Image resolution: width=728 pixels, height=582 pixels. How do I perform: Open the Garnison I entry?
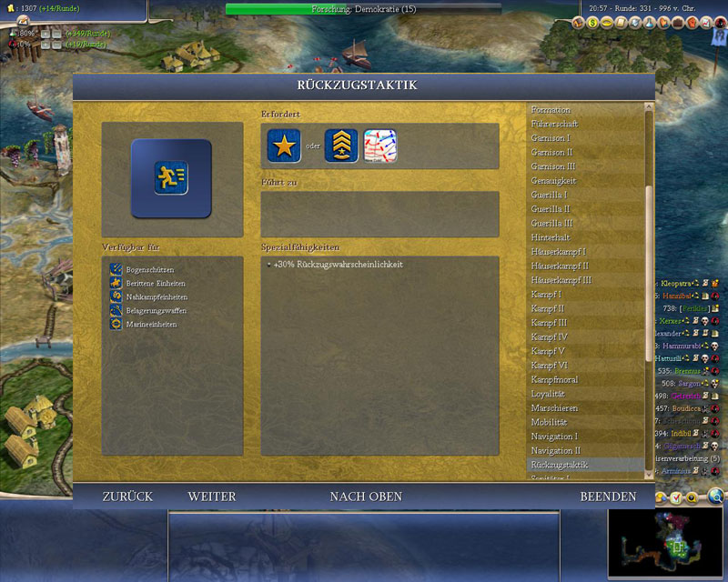(x=585, y=138)
